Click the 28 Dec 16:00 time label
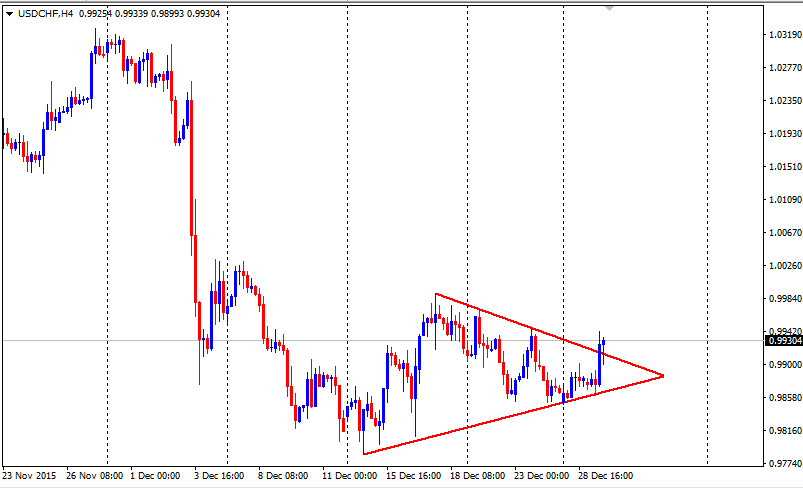803x489 pixels. 606,476
